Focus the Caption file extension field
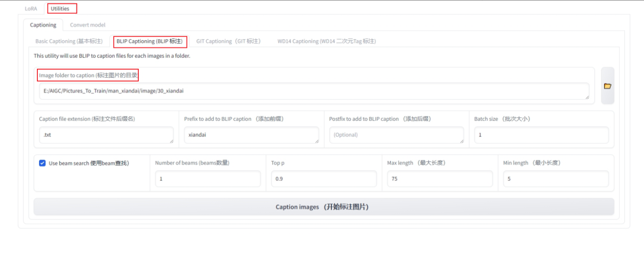Screen dimensions: 644x263 click(106, 135)
